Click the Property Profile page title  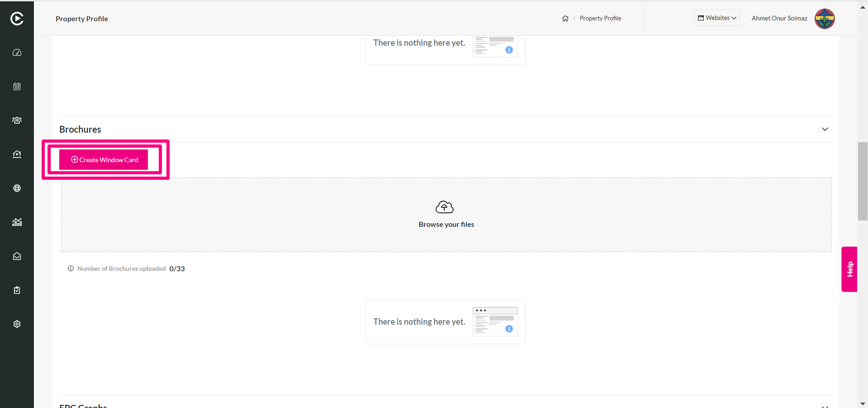click(82, 19)
